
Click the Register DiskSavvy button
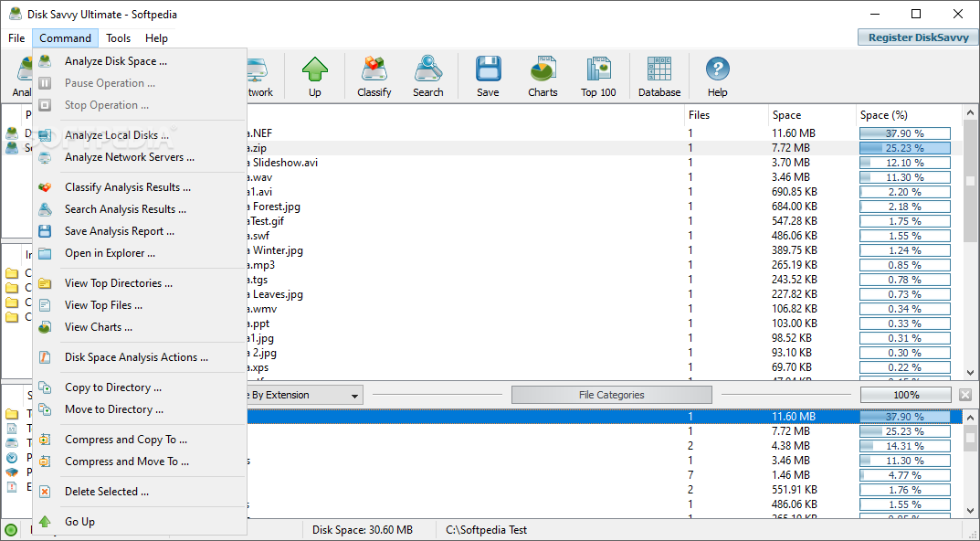point(918,37)
